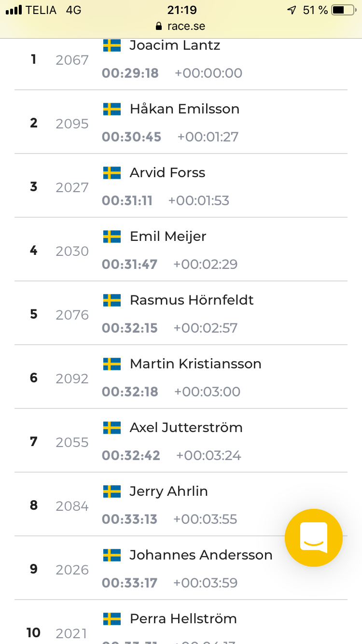This screenshot has width=362, height=644.
Task: Select Martin Kristiansson's name
Action: point(195,364)
